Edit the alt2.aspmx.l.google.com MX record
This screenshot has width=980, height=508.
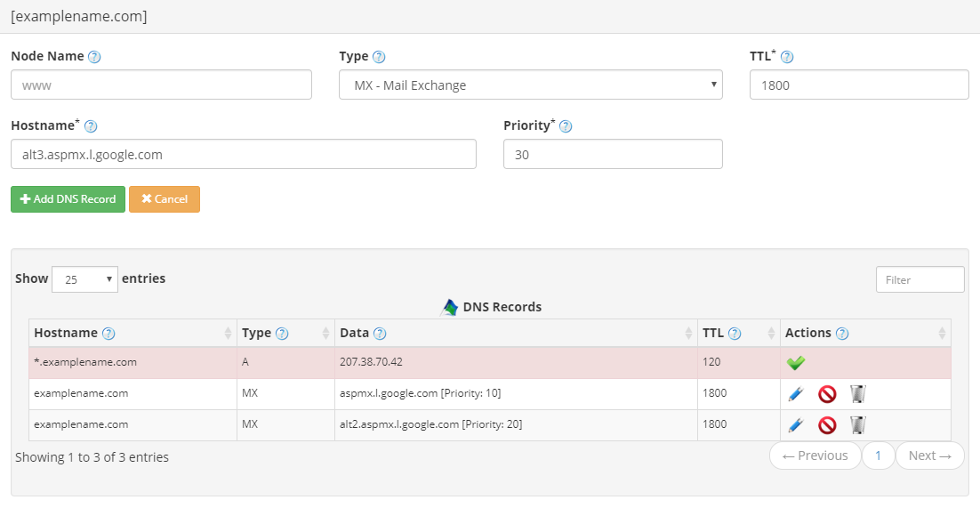click(796, 425)
